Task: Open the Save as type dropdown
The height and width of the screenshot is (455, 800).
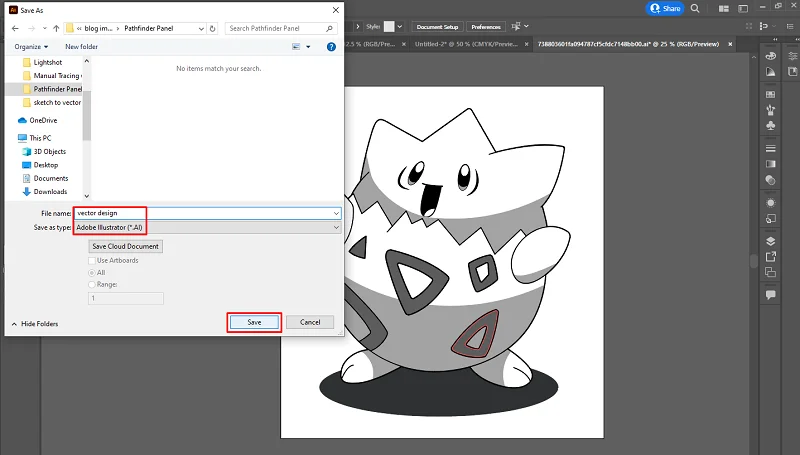Action: [207, 228]
